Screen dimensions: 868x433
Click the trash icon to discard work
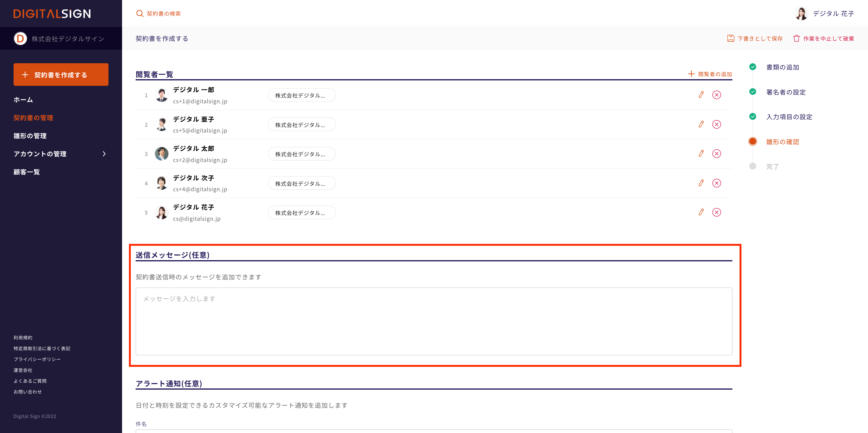tap(796, 38)
